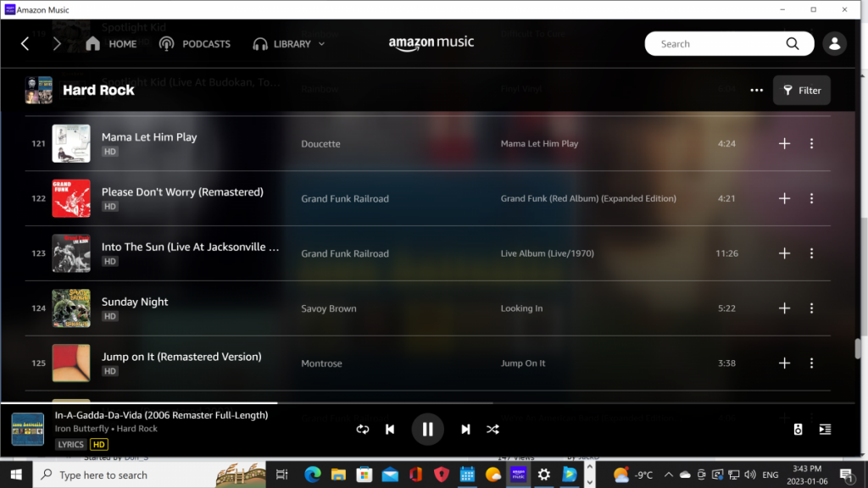Open options for Please Don't Worry

coord(811,198)
